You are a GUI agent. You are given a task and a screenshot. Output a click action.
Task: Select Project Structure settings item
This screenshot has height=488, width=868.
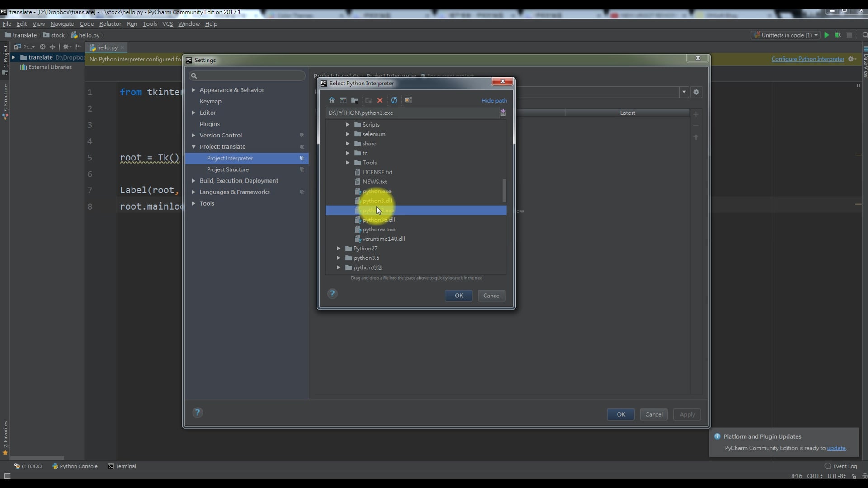coord(227,169)
